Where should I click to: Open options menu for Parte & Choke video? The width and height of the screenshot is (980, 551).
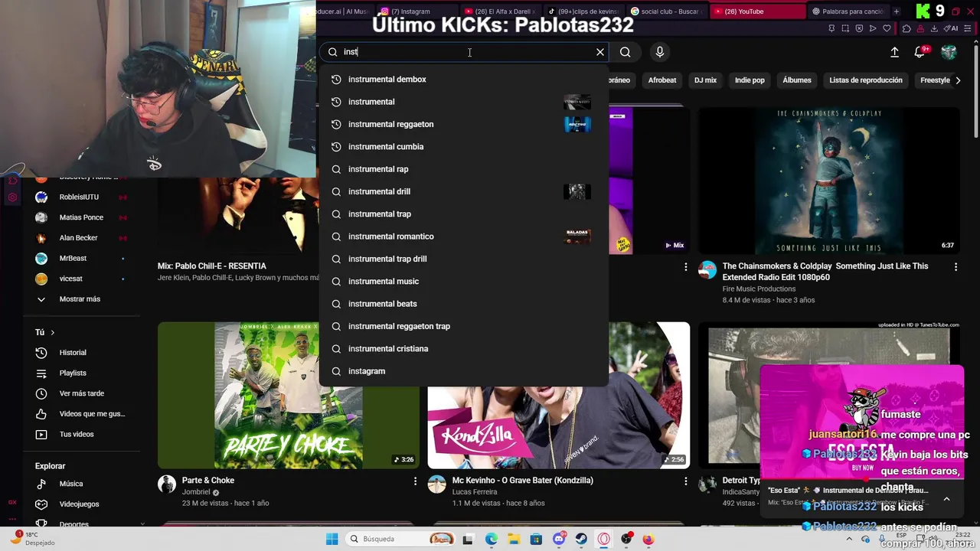415,481
